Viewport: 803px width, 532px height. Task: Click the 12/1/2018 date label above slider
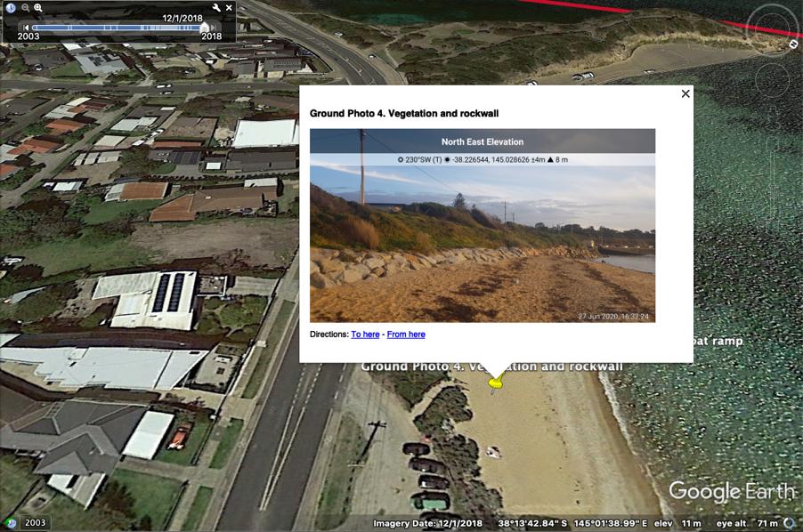pos(182,18)
